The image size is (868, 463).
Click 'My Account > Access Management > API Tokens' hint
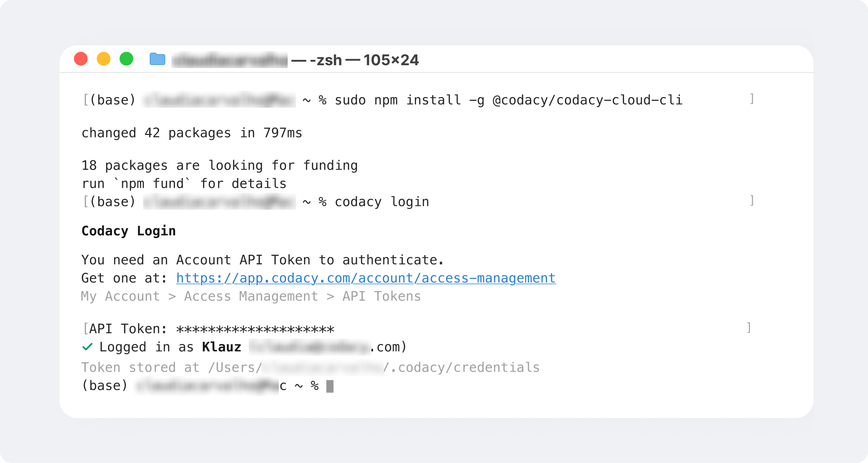click(251, 297)
